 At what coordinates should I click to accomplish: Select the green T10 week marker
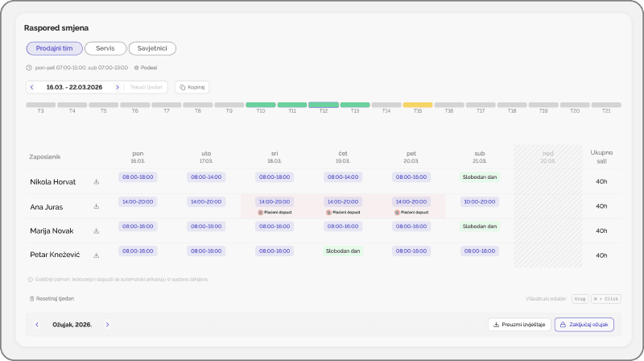[x=261, y=105]
